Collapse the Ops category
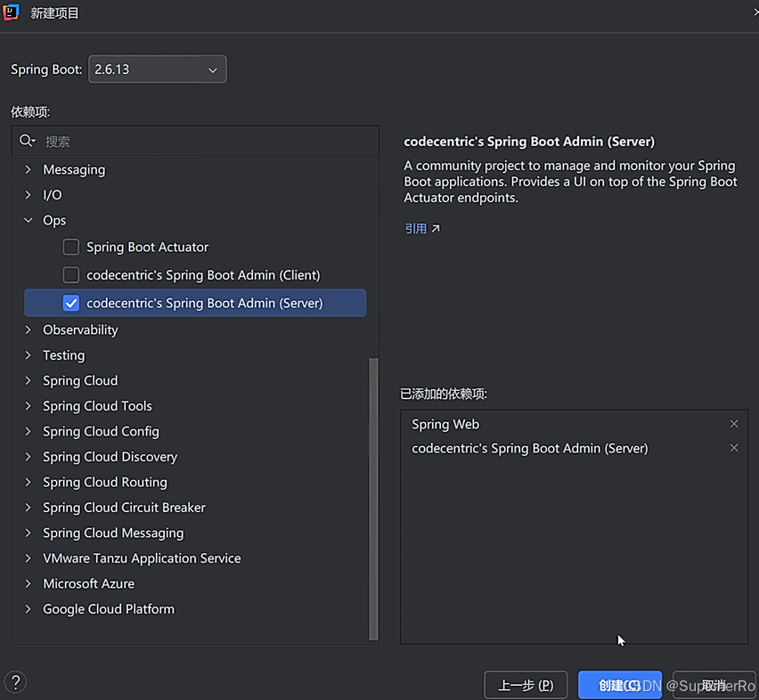Image resolution: width=759 pixels, height=700 pixels. [x=29, y=220]
